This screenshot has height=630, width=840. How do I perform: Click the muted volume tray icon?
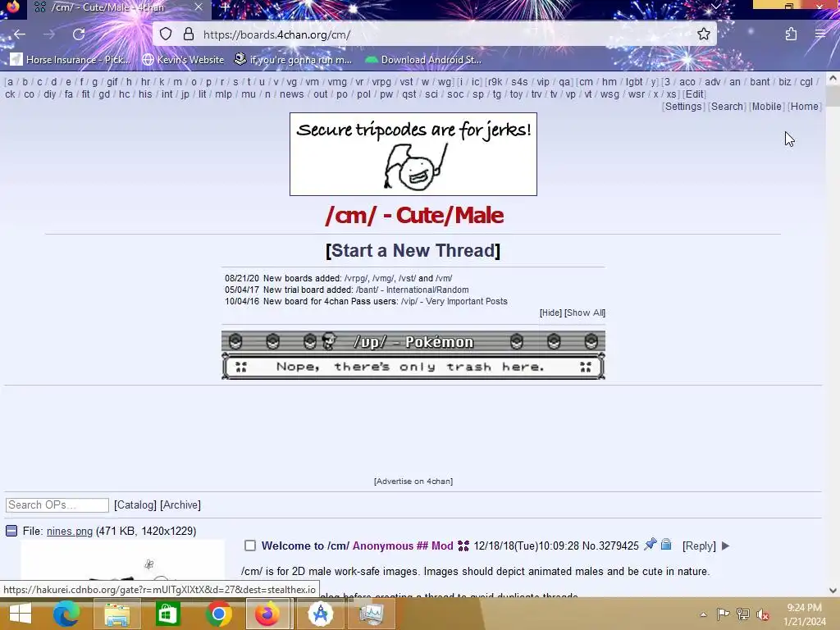[x=763, y=614]
